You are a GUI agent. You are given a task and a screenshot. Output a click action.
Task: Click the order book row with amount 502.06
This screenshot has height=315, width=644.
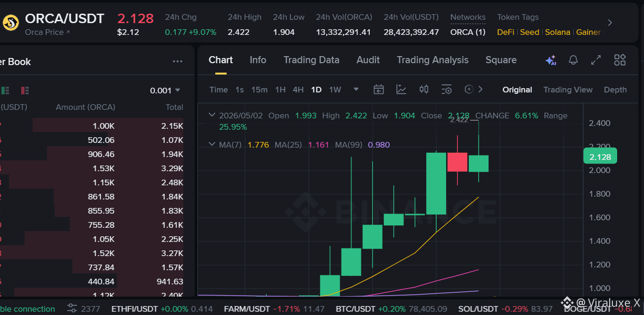(92, 140)
